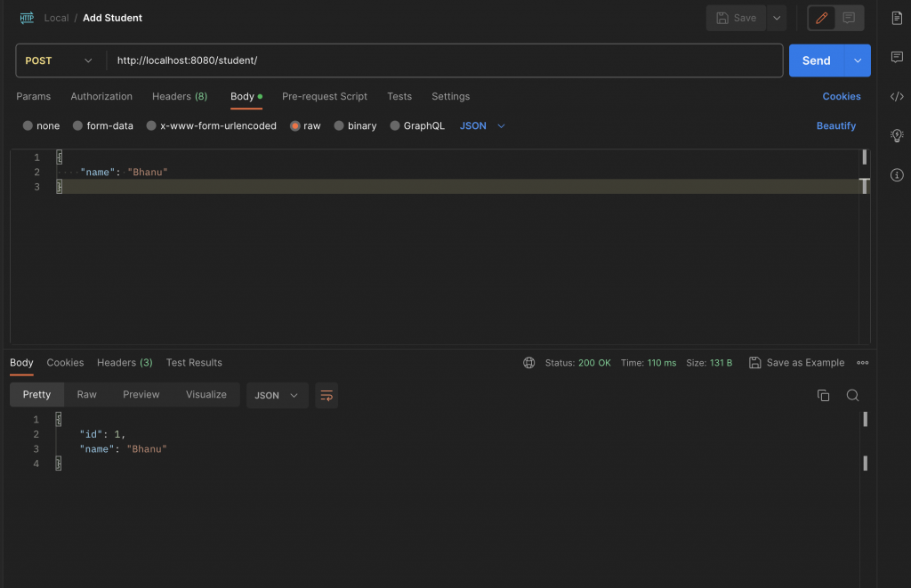This screenshot has height=588, width=911.
Task: Click the "id": 1 response line
Action: pos(102,434)
